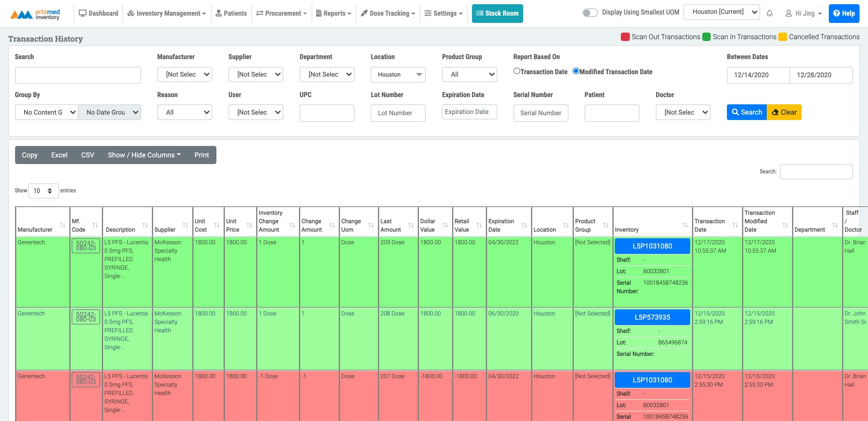Click the Clear button
Viewport: 868px width, 421px height.
[785, 112]
